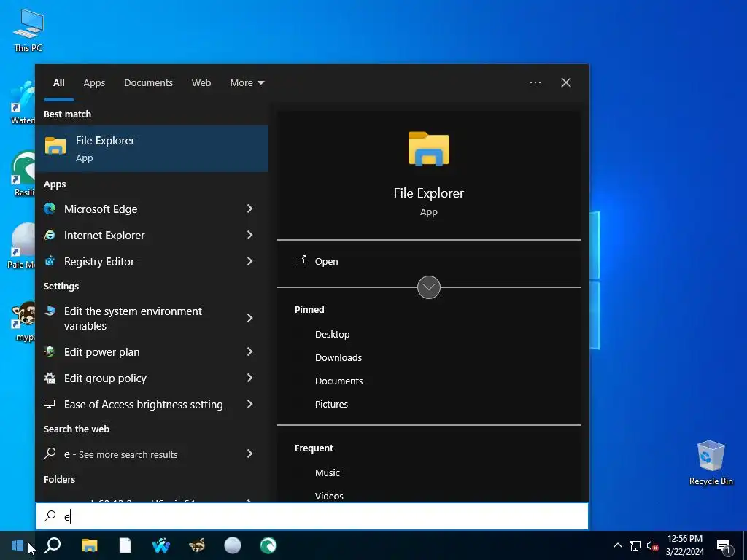This screenshot has width=747, height=560.
Task: Open File Explorer from the taskbar
Action: tap(89, 545)
